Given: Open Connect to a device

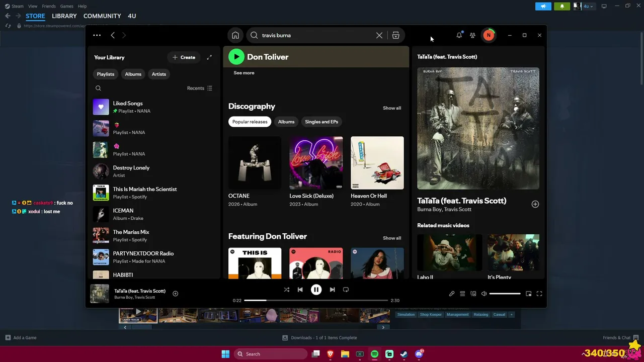Looking at the screenshot, I should pyautogui.click(x=473, y=294).
